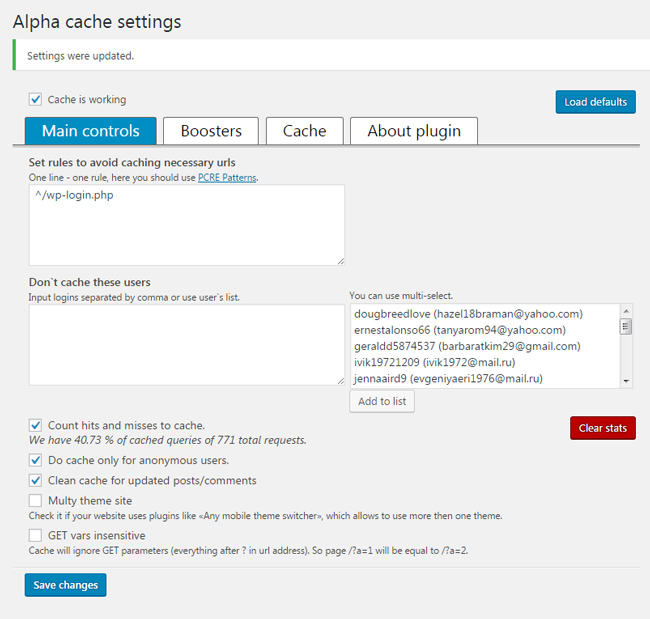Screen dimensions: 650x619
Task: Disable Do cache only for anonymous users
Action: [x=36, y=460]
